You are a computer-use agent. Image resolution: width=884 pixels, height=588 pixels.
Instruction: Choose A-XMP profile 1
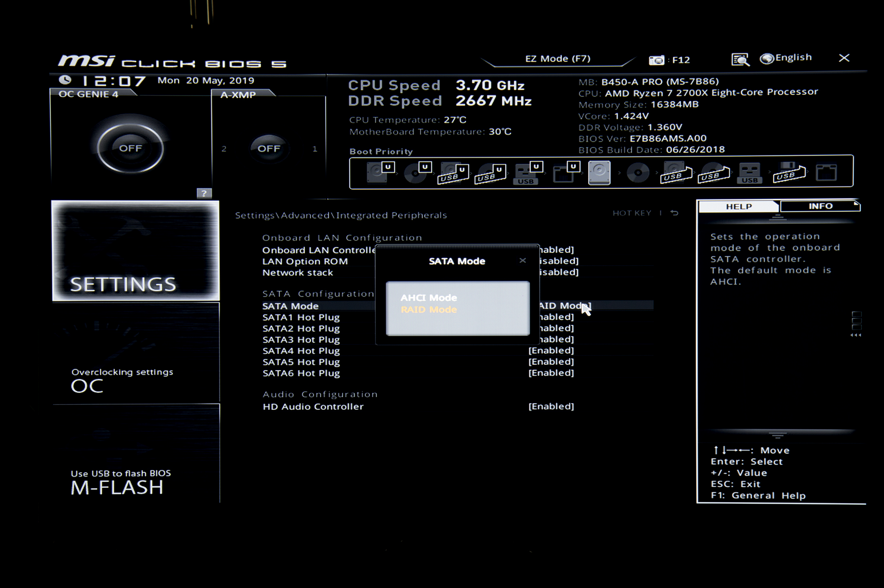(x=315, y=149)
